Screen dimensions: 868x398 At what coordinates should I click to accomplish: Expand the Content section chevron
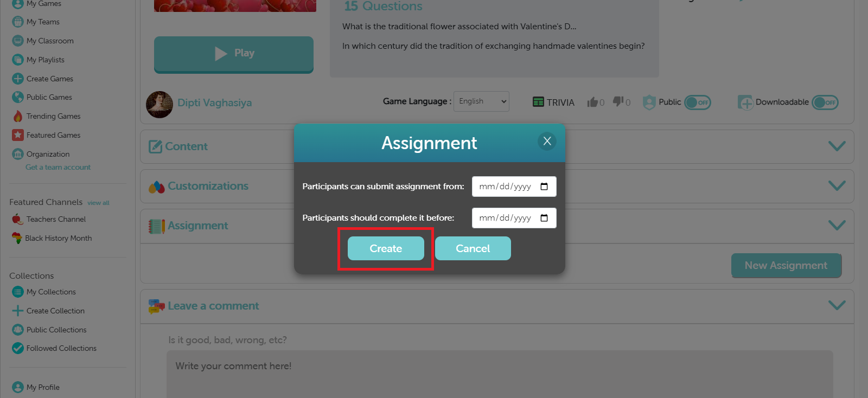837,146
